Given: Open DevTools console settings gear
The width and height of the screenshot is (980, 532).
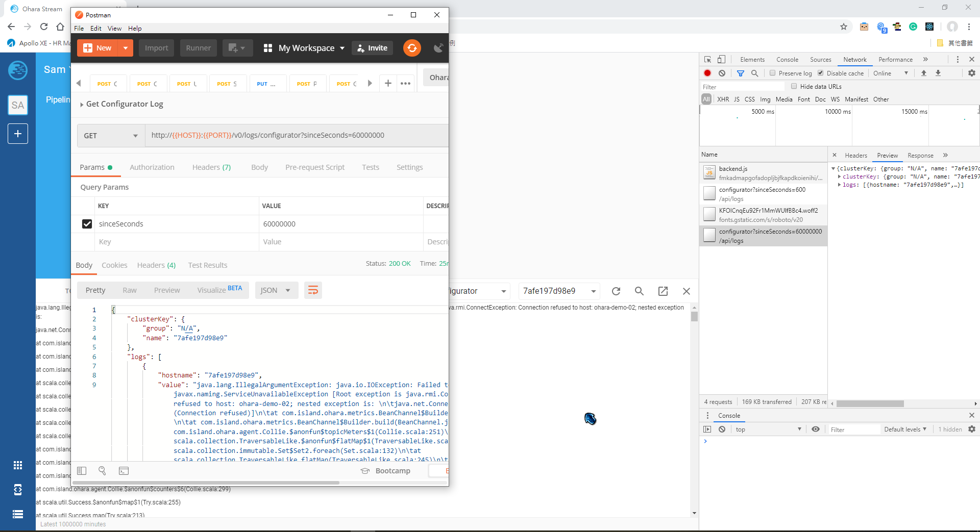Looking at the screenshot, I should click(x=972, y=429).
